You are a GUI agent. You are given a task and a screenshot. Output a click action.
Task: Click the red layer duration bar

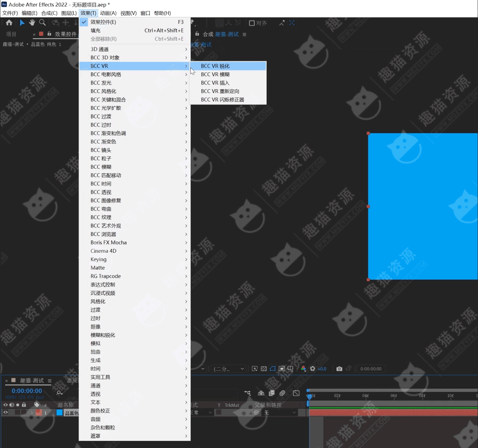[x=394, y=413]
